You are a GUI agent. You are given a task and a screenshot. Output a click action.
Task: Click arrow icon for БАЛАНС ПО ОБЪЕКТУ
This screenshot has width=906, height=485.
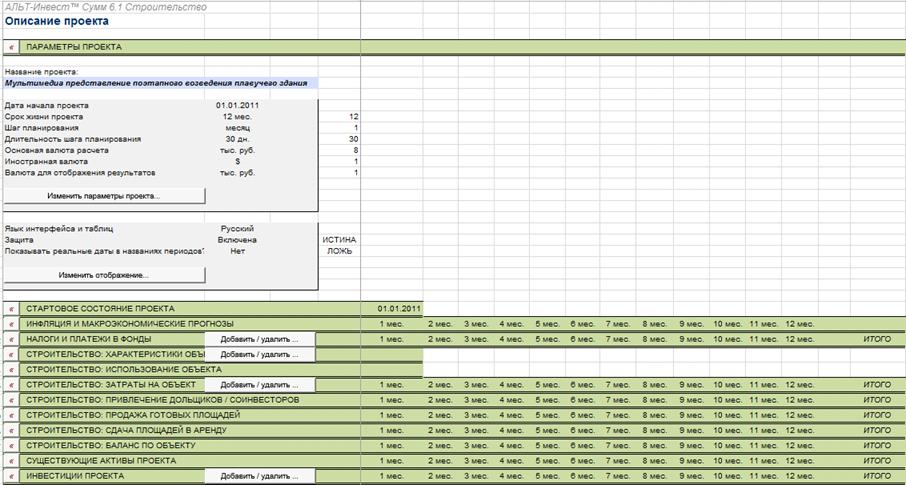(12, 446)
